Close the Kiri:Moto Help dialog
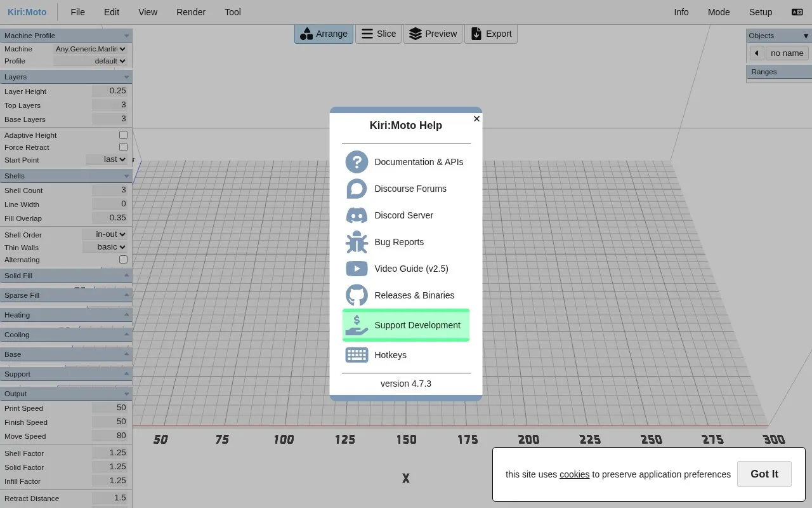Image resolution: width=812 pixels, height=508 pixels. tap(476, 119)
